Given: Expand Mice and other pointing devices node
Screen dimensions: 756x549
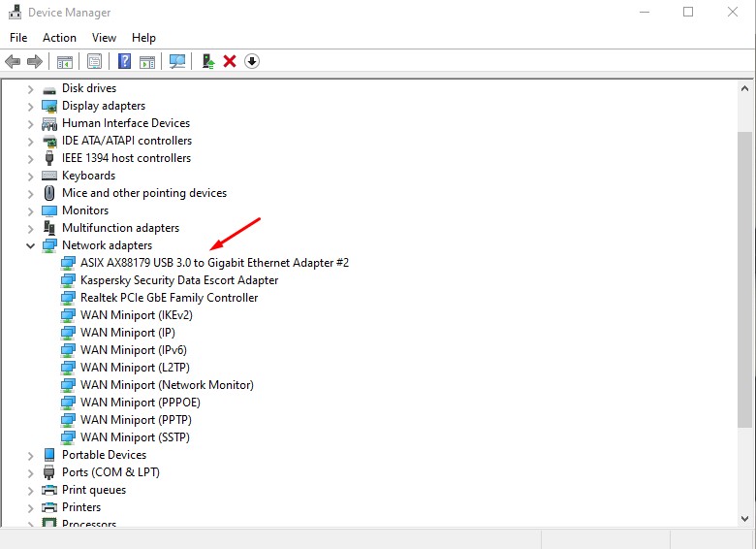Looking at the screenshot, I should [x=30, y=194].
